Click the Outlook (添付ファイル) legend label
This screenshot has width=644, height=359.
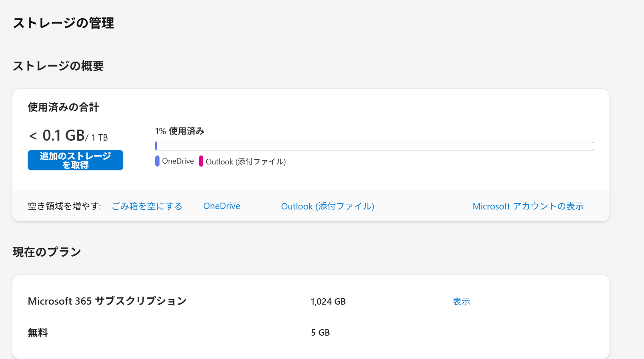click(246, 161)
